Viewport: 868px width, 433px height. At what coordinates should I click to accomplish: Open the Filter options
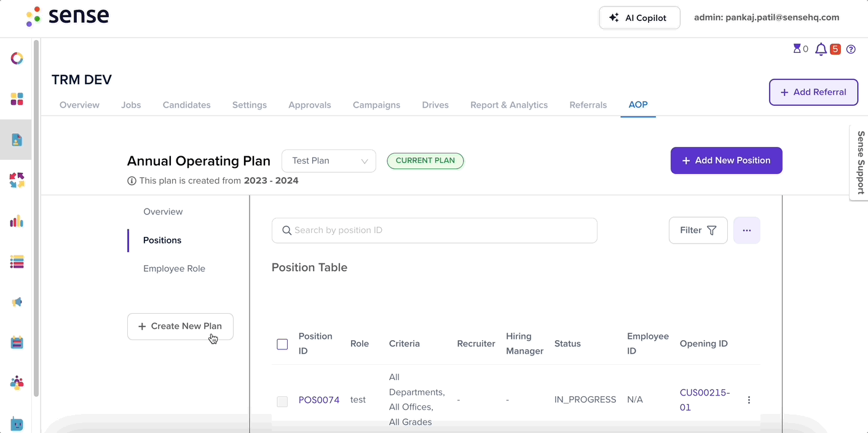[x=698, y=230]
